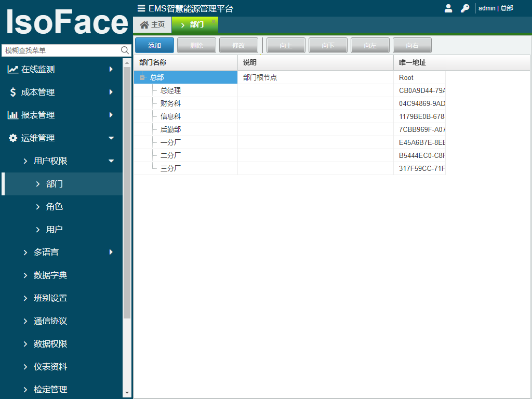Click the 删除 button
Viewport: 532px width, 399px height.
[x=196, y=45]
